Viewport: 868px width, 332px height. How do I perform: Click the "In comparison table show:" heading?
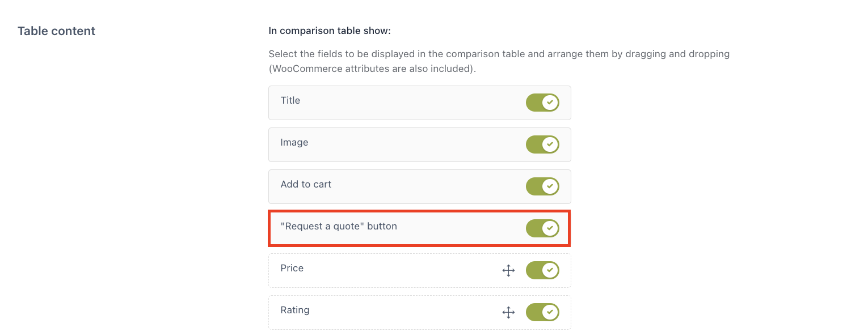click(x=330, y=31)
